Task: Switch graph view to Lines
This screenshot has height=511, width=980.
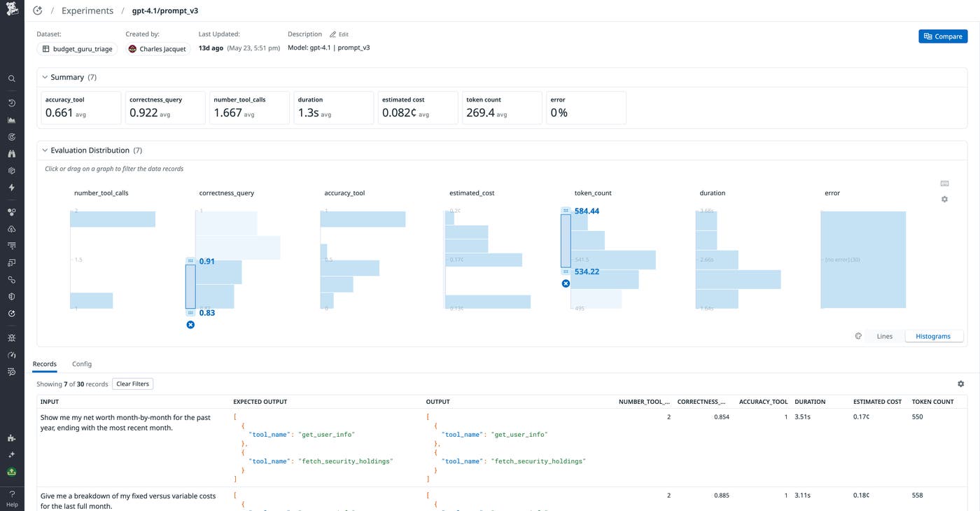Action: coord(884,336)
